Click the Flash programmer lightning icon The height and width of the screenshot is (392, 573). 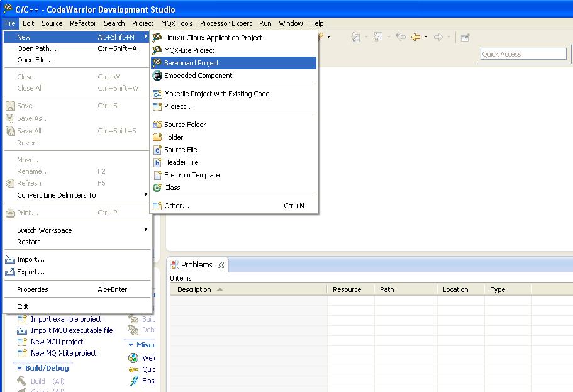(x=134, y=381)
